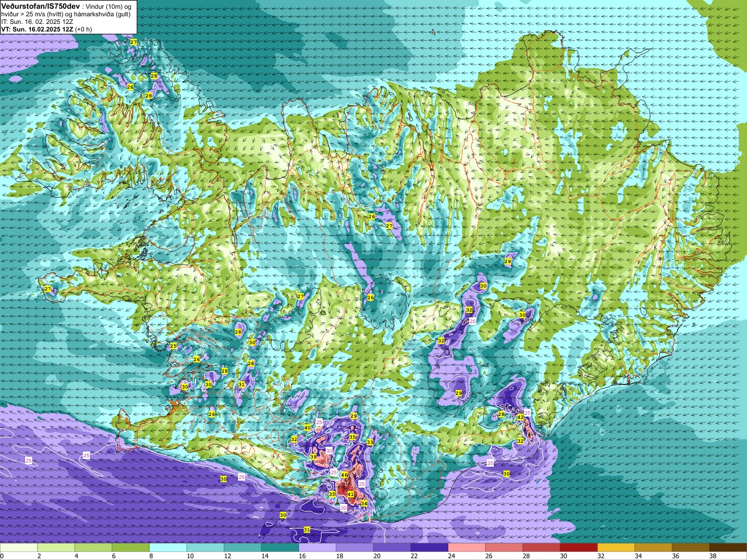Select the 18–20 m/s medium purple legend swatch

tap(355, 548)
